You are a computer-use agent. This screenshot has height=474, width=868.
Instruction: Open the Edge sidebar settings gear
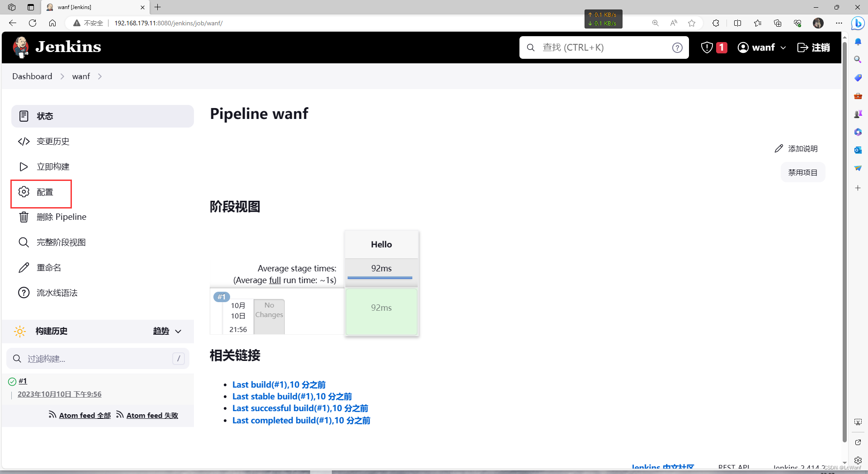point(858,460)
